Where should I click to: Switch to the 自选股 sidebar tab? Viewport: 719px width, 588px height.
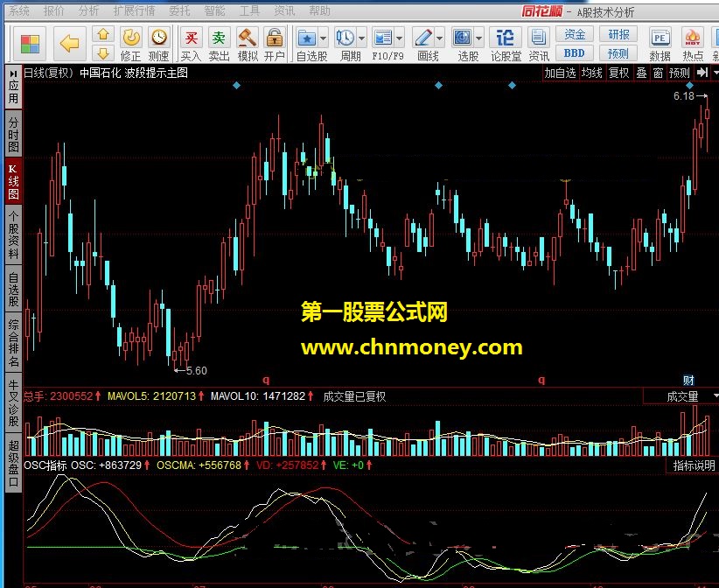click(13, 290)
